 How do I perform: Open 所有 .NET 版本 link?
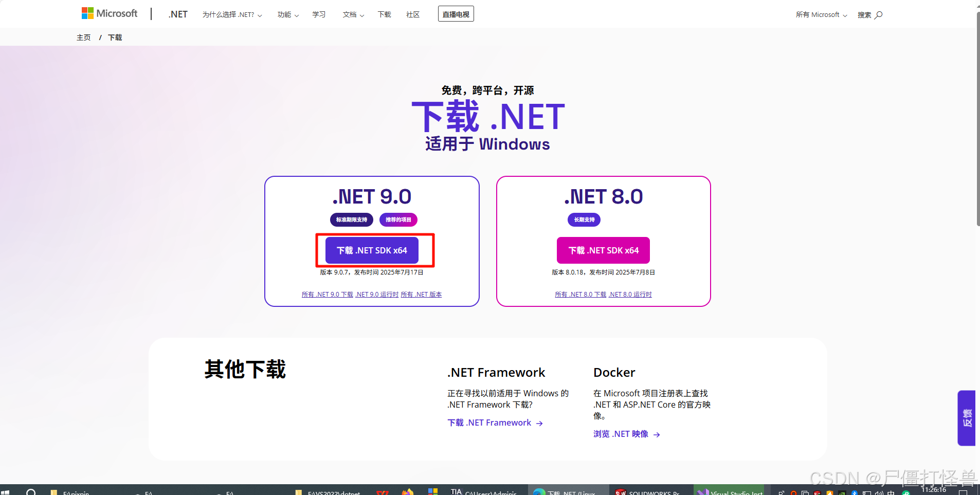point(421,295)
